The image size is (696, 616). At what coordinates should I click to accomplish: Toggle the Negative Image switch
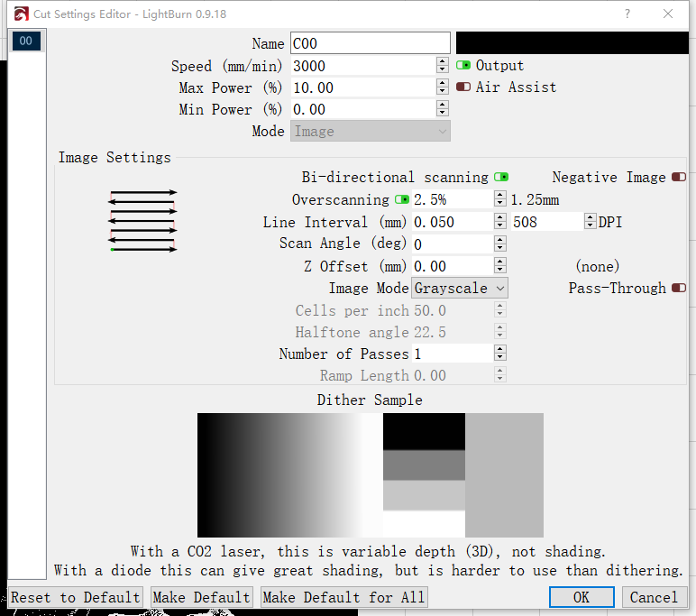point(679,177)
